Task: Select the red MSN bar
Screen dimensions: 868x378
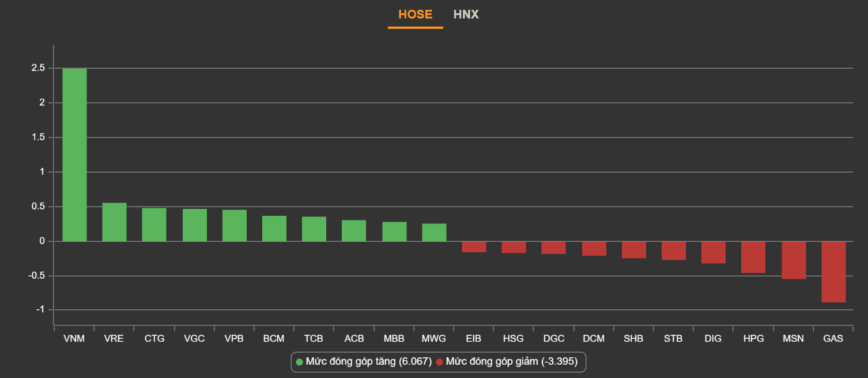Action: (x=793, y=260)
